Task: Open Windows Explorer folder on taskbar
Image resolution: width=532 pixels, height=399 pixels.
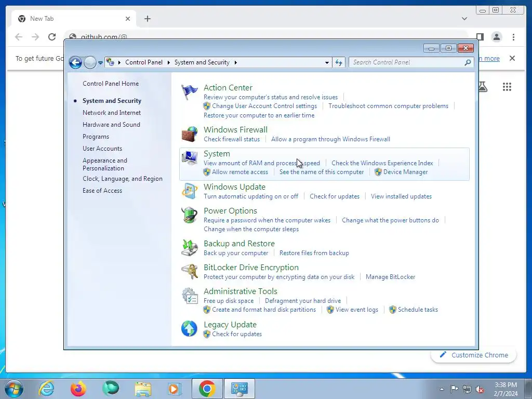Action: click(143, 389)
